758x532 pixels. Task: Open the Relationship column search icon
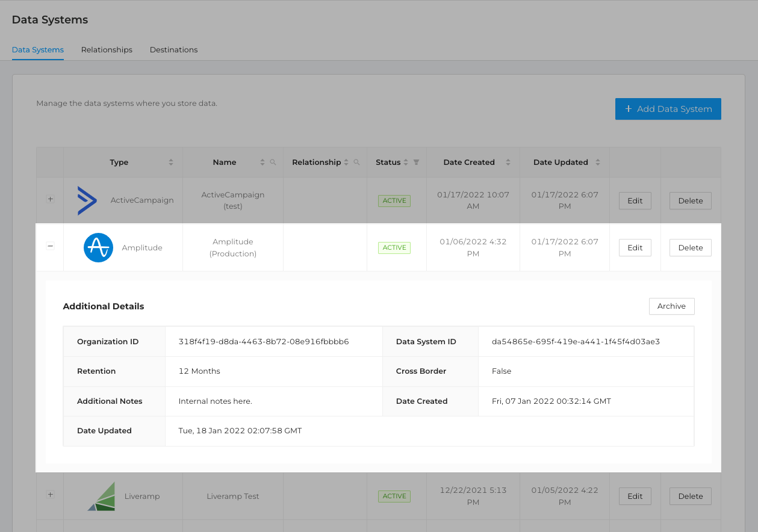pyautogui.click(x=356, y=162)
